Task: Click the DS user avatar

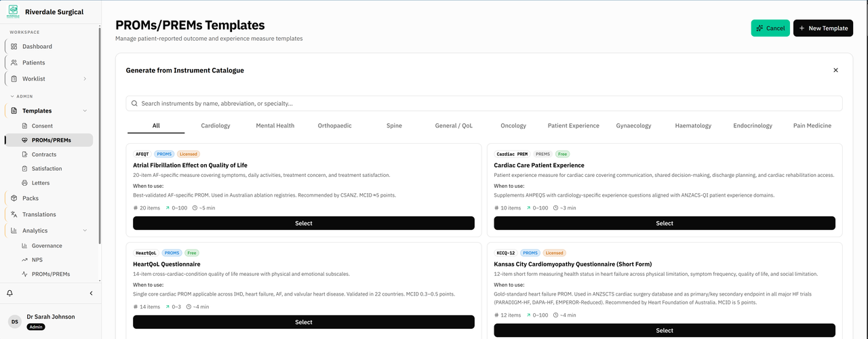Action: point(14,321)
